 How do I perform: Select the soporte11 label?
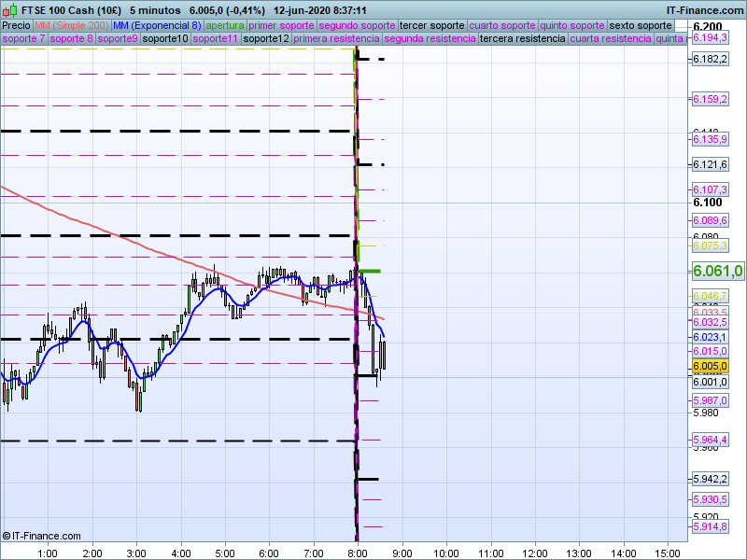tap(216, 38)
